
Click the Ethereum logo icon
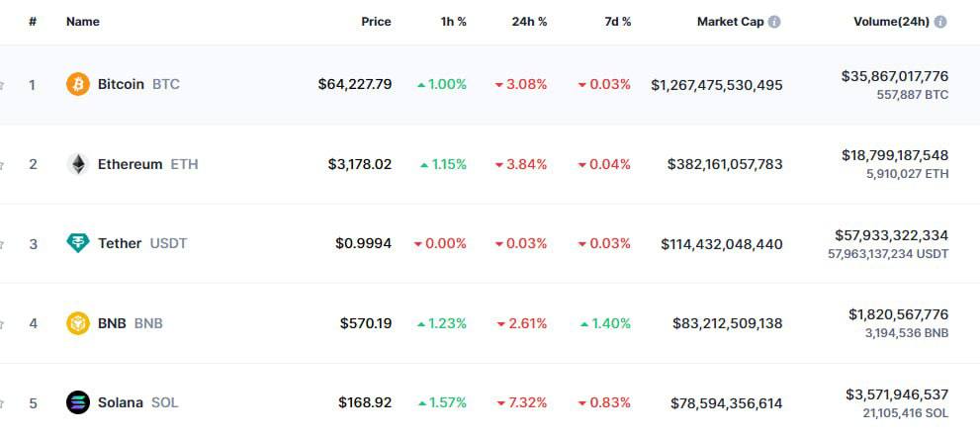pyautogui.click(x=77, y=164)
